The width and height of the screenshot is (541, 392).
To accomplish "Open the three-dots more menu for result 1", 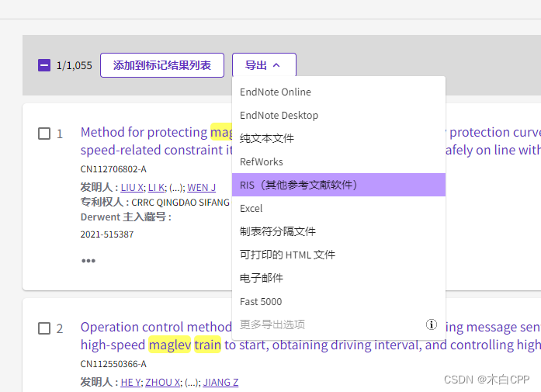I will pyautogui.click(x=88, y=261).
